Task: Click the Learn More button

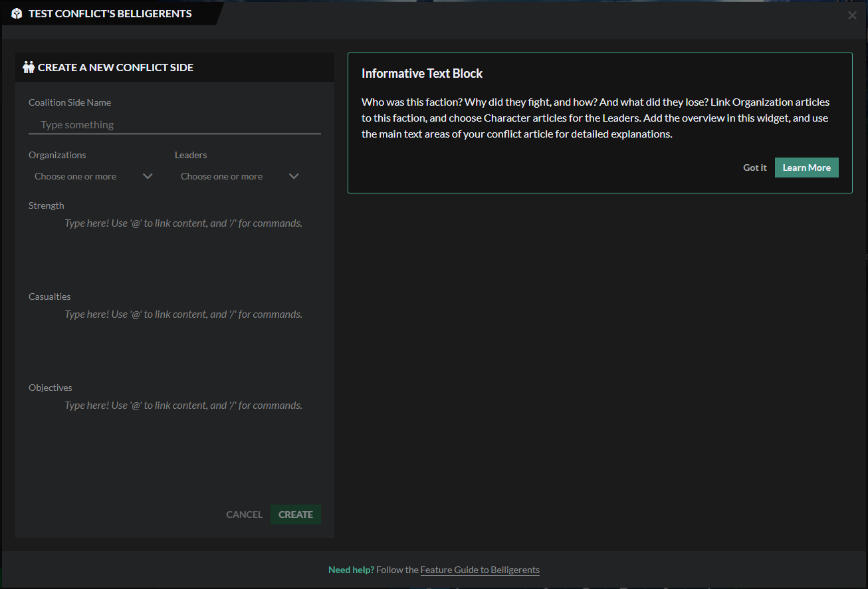Action: [x=807, y=168]
